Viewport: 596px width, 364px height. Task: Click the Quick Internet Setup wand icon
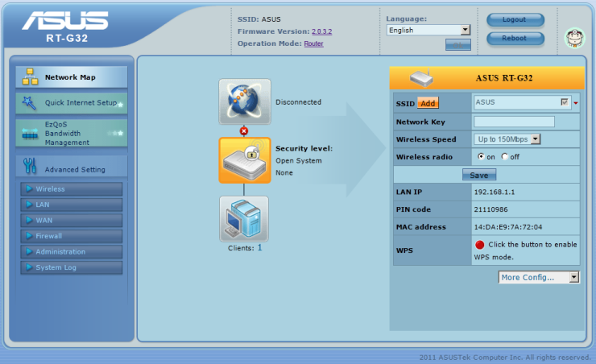tap(29, 102)
